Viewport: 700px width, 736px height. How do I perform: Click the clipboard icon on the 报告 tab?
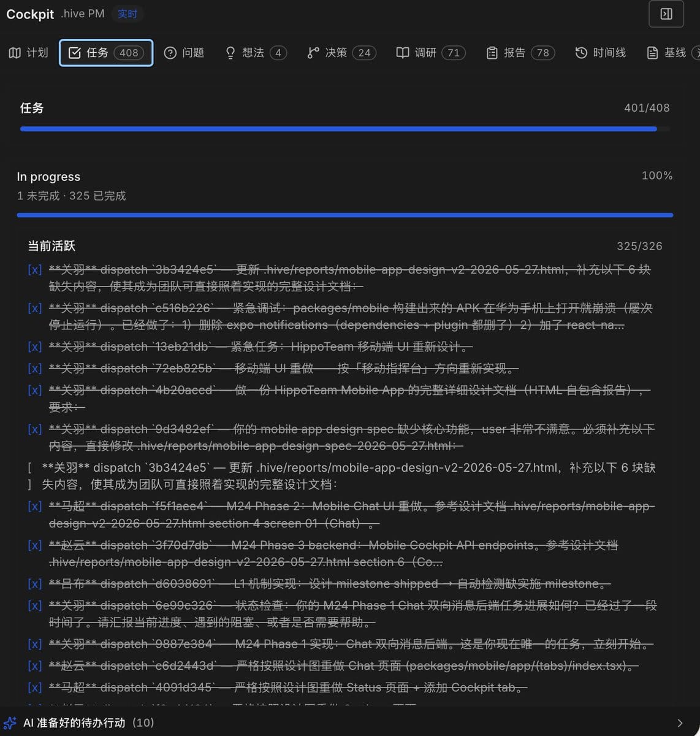point(492,53)
